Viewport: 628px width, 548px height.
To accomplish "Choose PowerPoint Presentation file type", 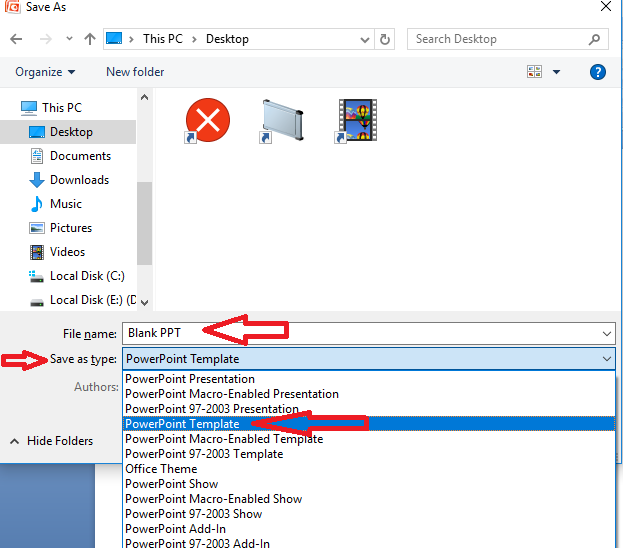I will click(x=368, y=379).
